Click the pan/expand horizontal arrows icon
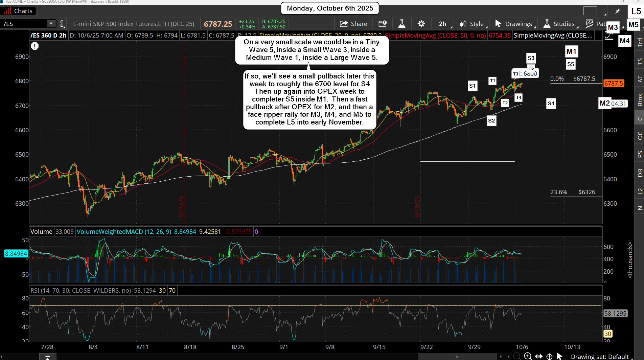 (539, 356)
